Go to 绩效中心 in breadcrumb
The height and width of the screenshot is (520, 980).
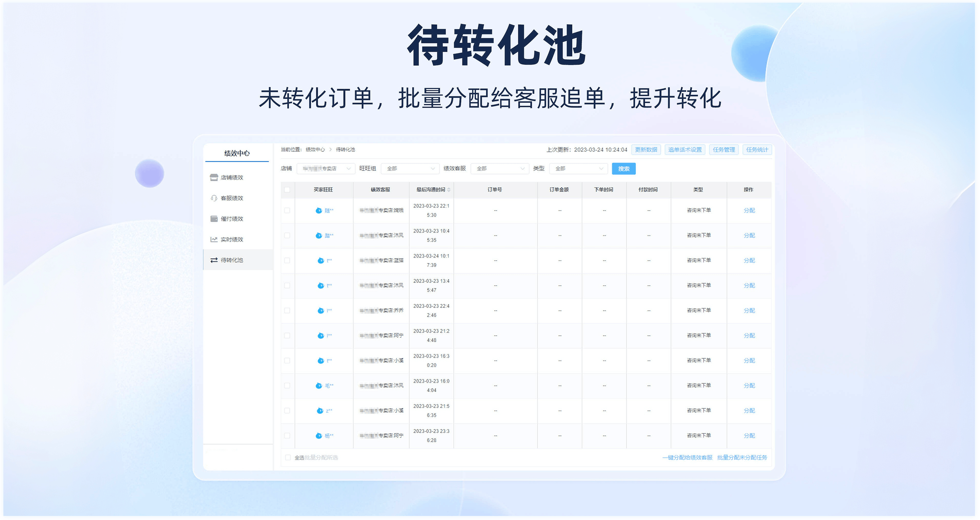click(x=315, y=150)
